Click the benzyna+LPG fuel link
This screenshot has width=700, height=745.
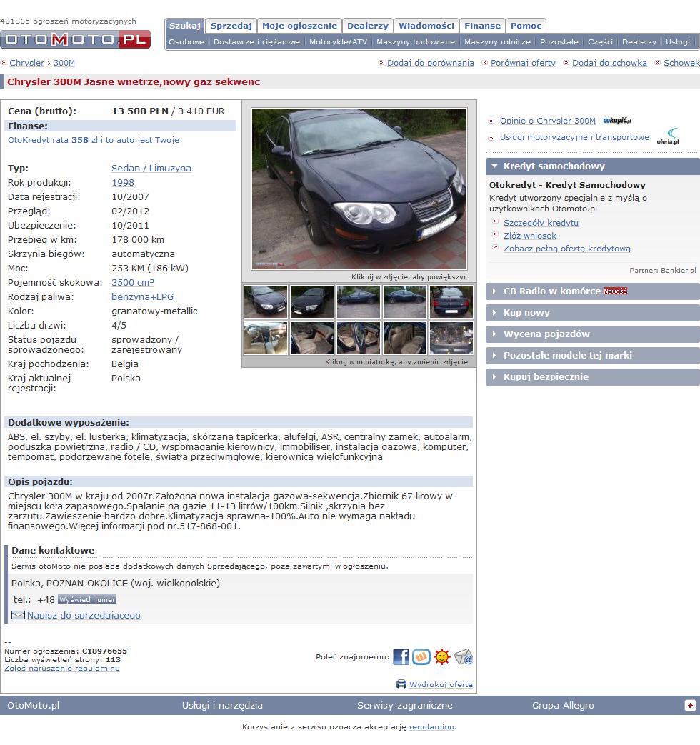(142, 296)
